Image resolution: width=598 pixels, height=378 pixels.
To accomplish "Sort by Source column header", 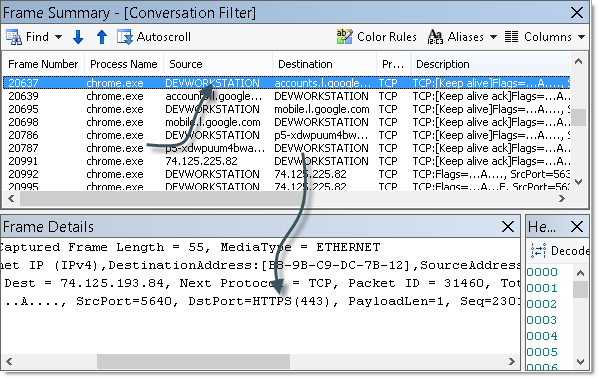I will [218, 64].
